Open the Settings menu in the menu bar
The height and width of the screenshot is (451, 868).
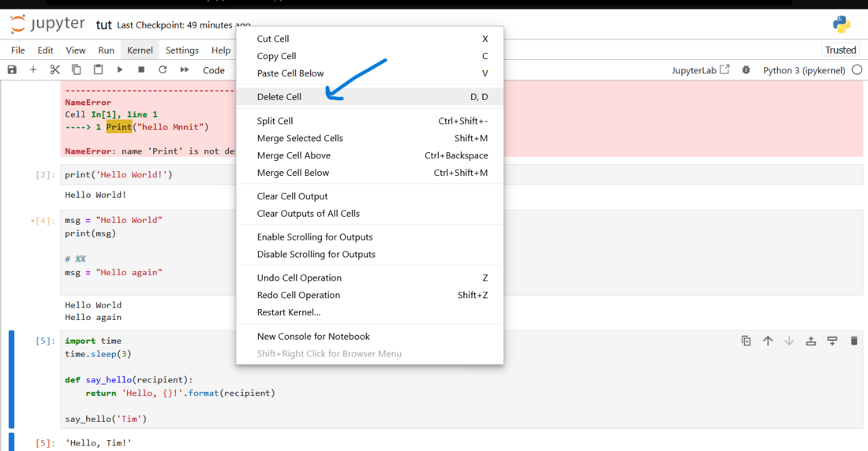coord(182,50)
